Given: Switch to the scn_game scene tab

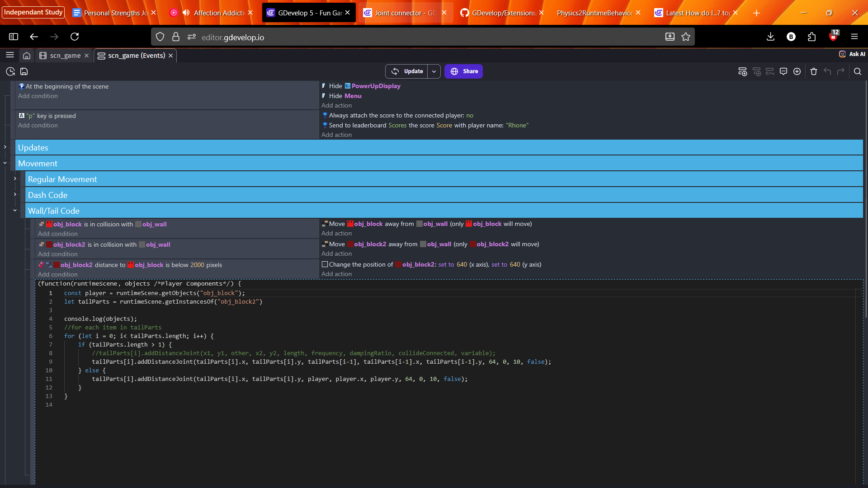Looking at the screenshot, I should [x=65, y=56].
